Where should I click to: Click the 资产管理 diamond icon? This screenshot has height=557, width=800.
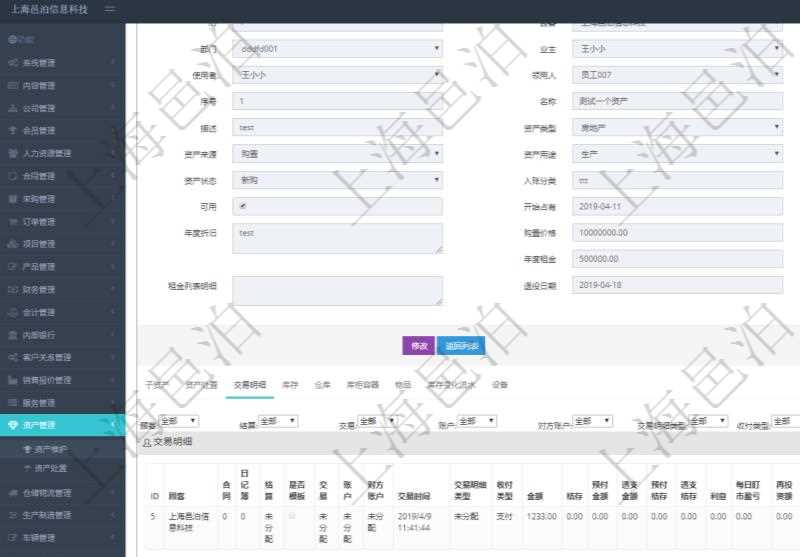coord(13,425)
